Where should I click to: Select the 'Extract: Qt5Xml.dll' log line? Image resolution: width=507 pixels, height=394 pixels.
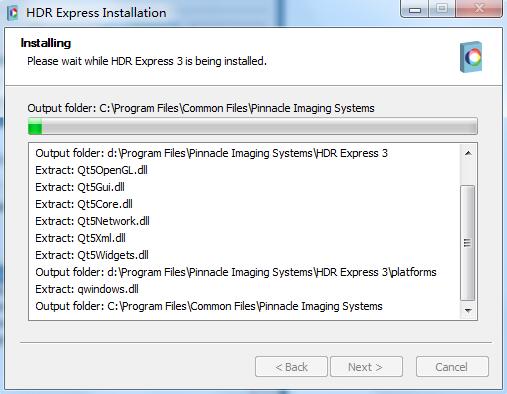coord(80,238)
